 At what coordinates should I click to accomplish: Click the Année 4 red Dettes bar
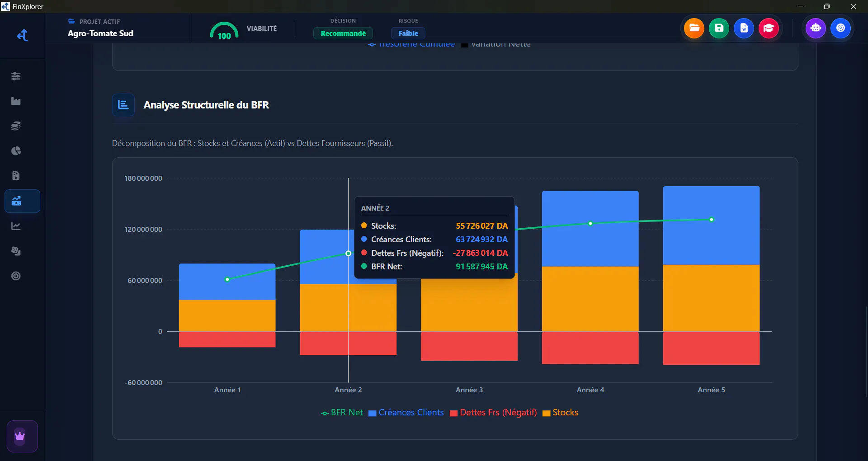(590, 348)
